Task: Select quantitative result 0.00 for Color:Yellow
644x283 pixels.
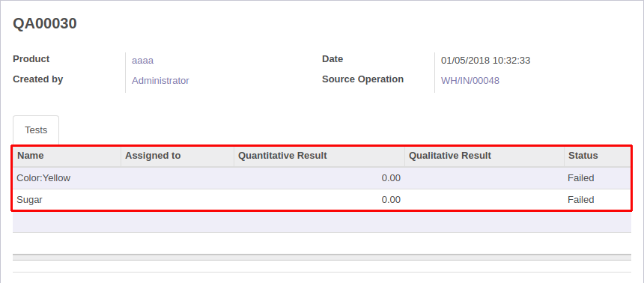Action: [391, 178]
